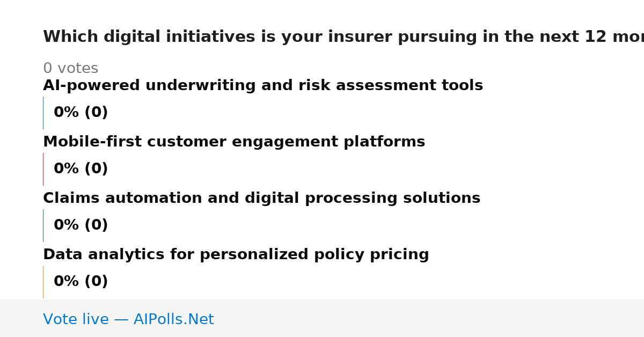Click the blue result bar for AI-powered underwriting

coord(43,113)
